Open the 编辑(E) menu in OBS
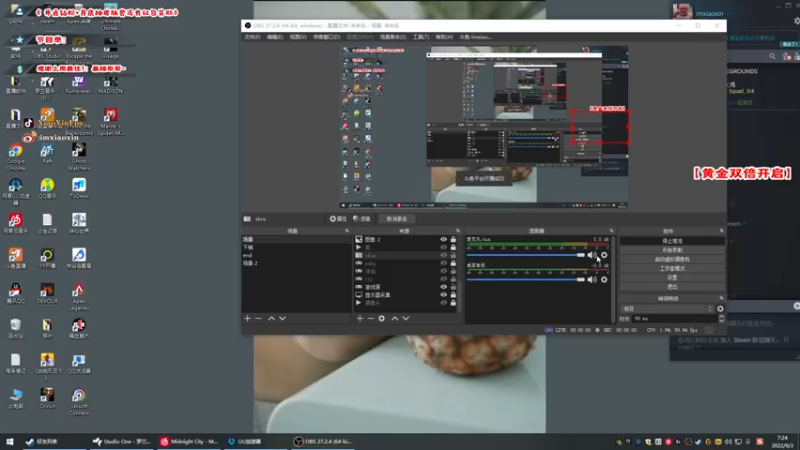Image resolution: width=800 pixels, height=450 pixels. [274, 37]
